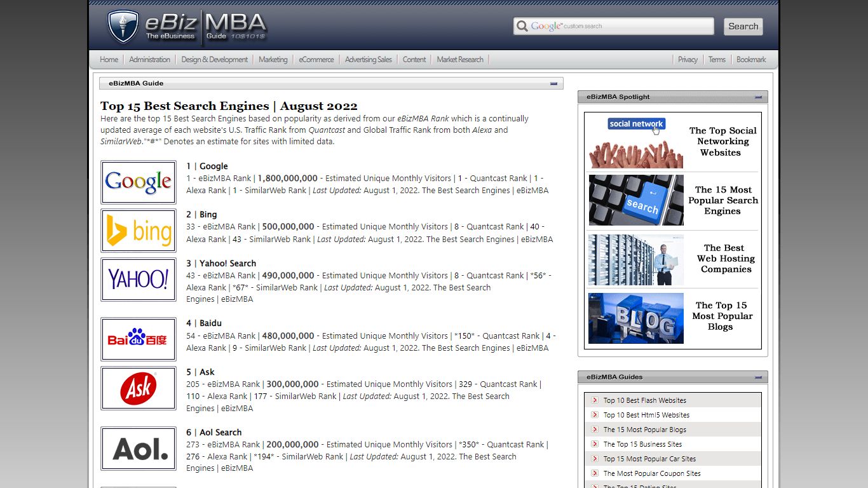This screenshot has height=488, width=868.
Task: Open the eCommerce menu
Action: pyautogui.click(x=316, y=60)
